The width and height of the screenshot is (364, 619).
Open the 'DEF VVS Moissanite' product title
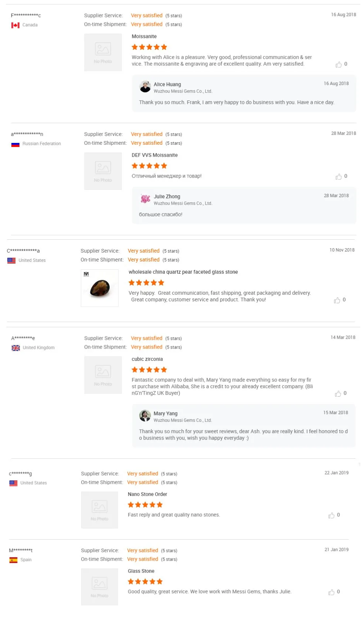tap(155, 155)
